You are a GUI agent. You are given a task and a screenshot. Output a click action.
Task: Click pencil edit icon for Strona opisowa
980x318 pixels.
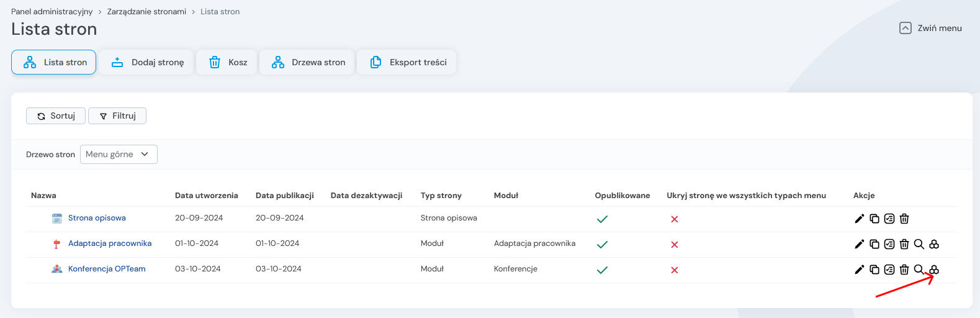click(859, 219)
